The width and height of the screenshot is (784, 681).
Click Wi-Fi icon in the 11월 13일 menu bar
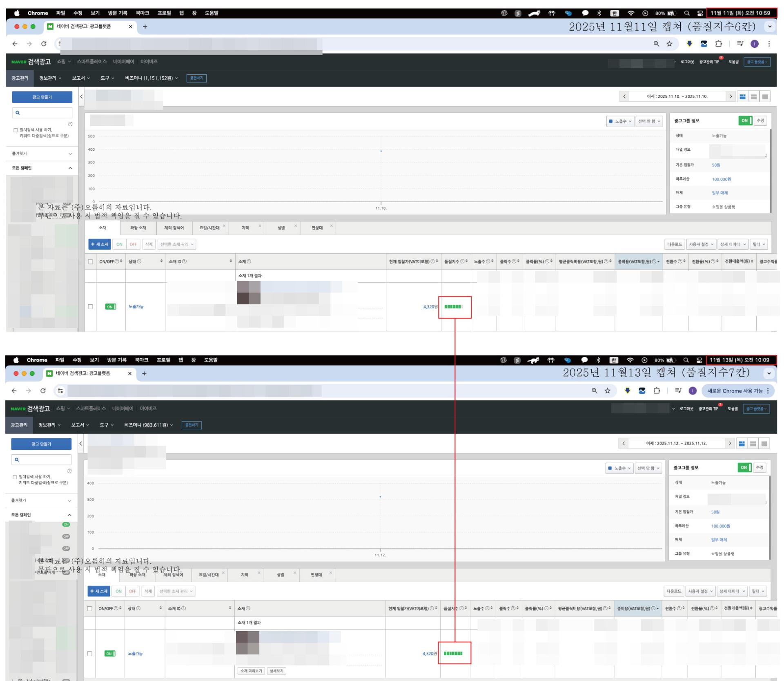pos(630,360)
